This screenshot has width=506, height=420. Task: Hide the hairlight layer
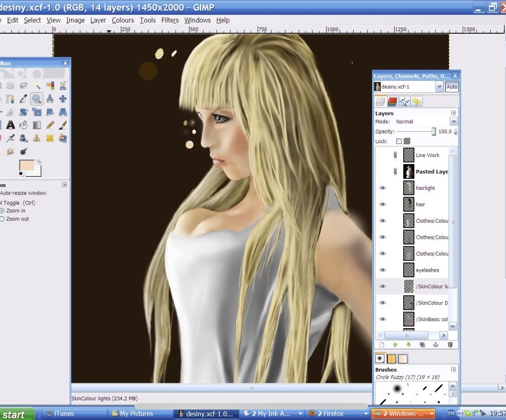pyautogui.click(x=383, y=188)
